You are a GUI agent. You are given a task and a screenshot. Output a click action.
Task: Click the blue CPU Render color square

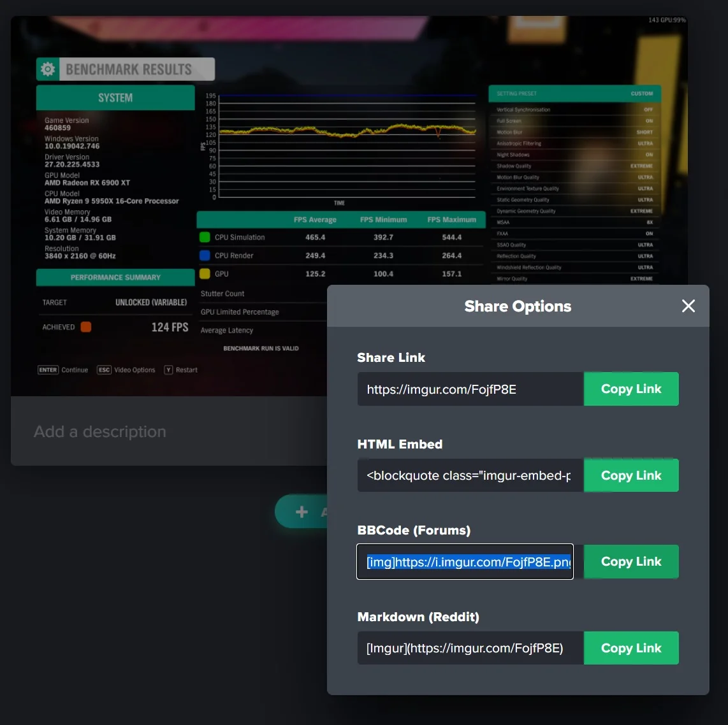[205, 255]
